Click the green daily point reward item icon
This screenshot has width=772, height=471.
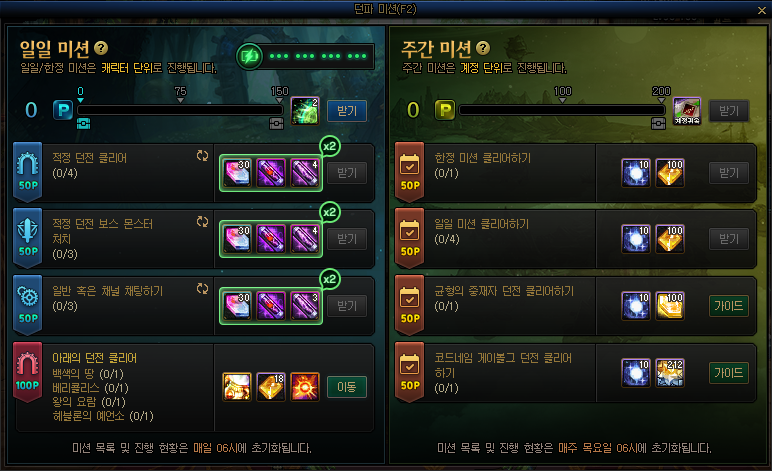(x=305, y=110)
